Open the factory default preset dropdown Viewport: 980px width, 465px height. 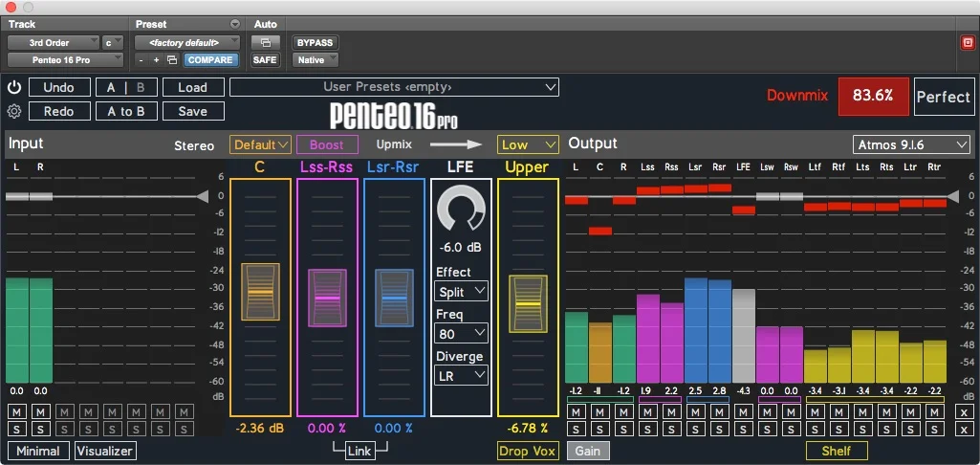click(x=187, y=42)
